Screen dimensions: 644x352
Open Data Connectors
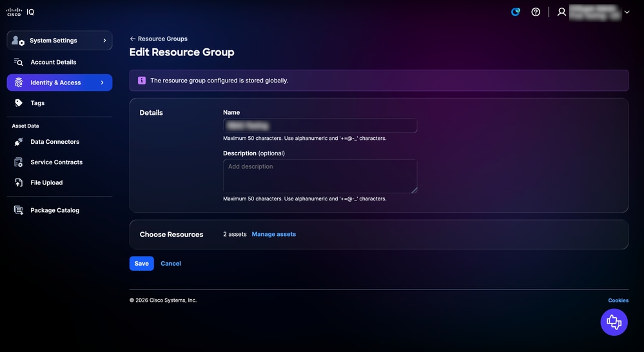[55, 142]
